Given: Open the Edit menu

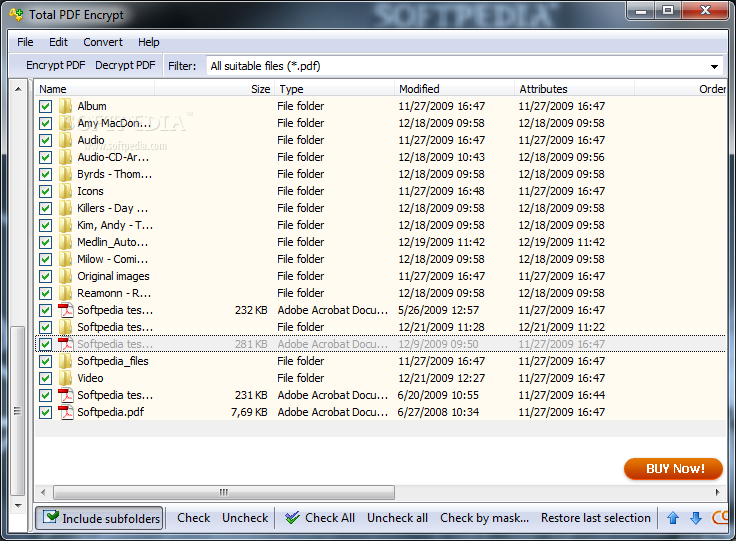Looking at the screenshot, I should tap(58, 42).
